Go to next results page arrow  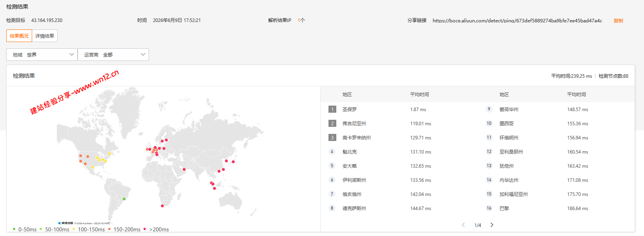point(492,225)
